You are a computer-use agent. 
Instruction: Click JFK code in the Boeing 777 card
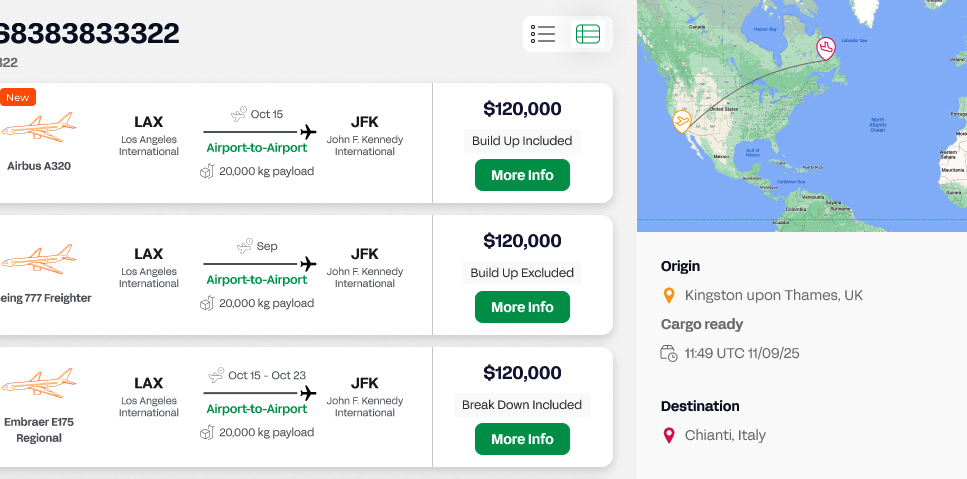click(x=364, y=254)
